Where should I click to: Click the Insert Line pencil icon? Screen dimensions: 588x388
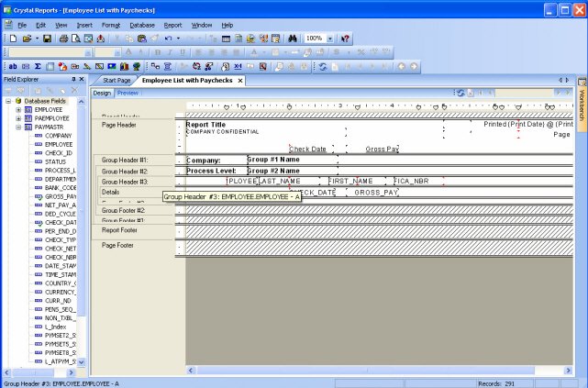click(x=87, y=66)
